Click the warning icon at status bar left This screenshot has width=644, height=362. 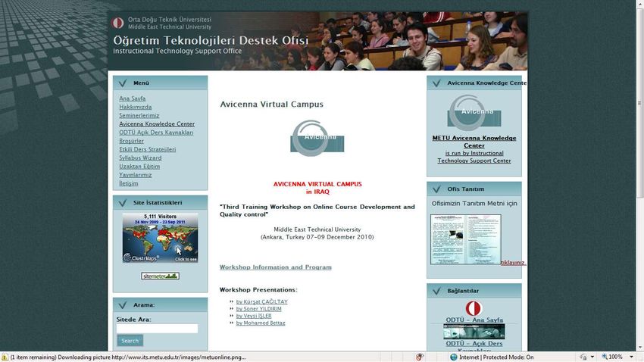pos(5,357)
